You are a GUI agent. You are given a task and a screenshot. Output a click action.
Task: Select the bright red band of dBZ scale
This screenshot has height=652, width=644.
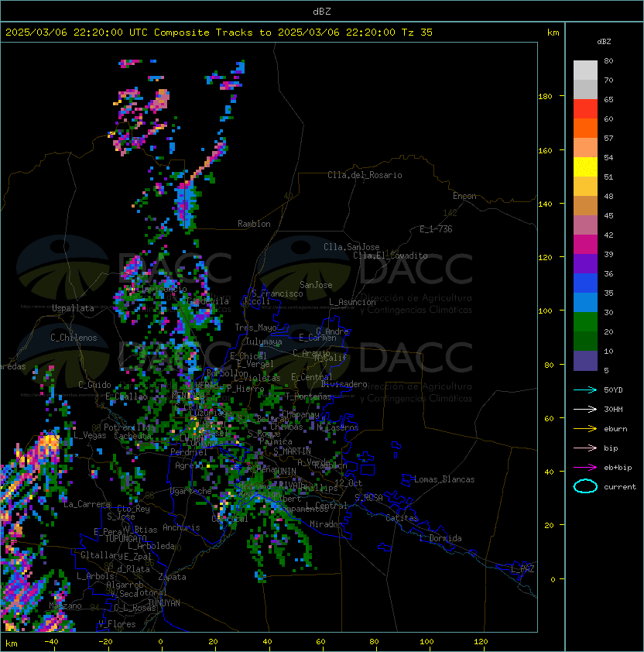coord(585,109)
